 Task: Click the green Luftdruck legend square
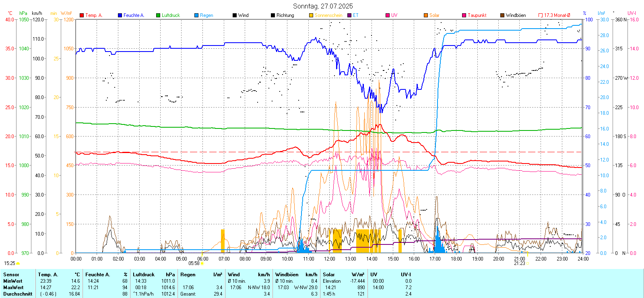(x=158, y=15)
